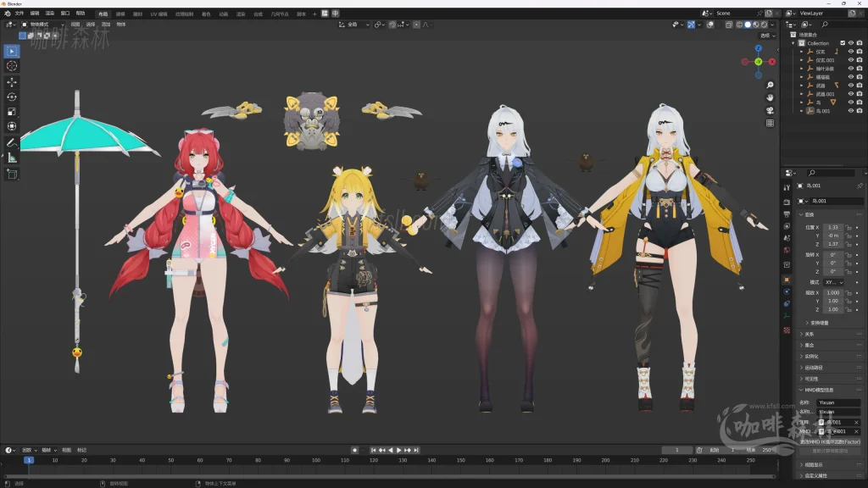Click the viewport zoom magnifier icon

[770, 86]
